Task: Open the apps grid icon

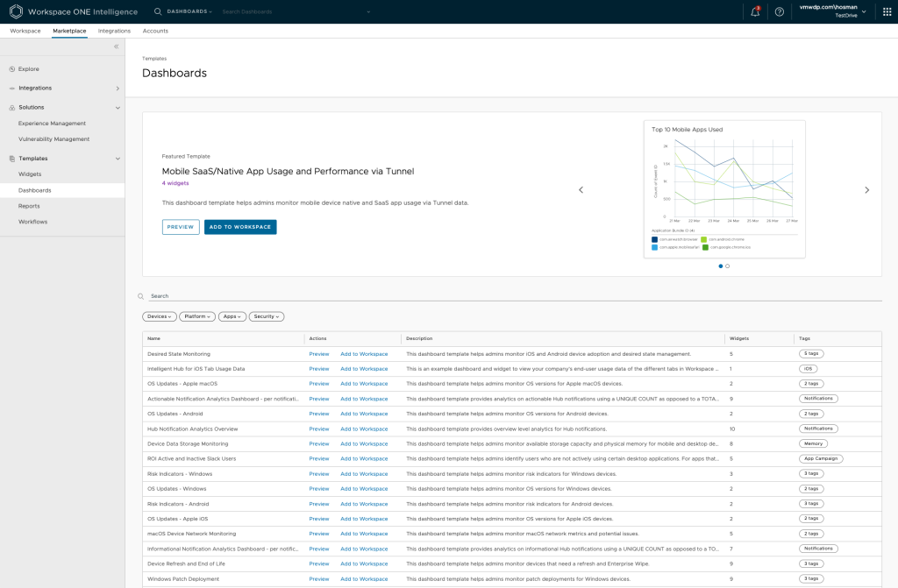Action: 886,11
